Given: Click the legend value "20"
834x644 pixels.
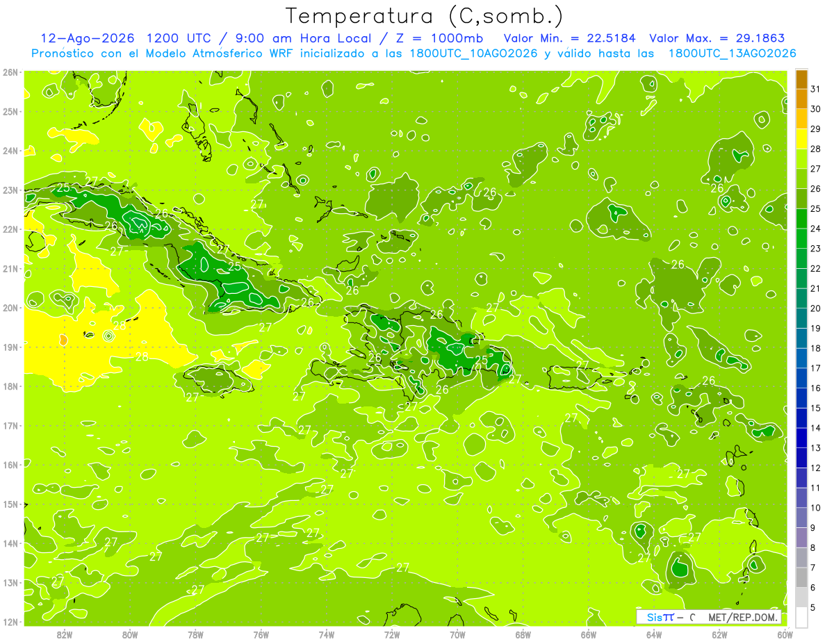Looking at the screenshot, I should click(x=816, y=308).
